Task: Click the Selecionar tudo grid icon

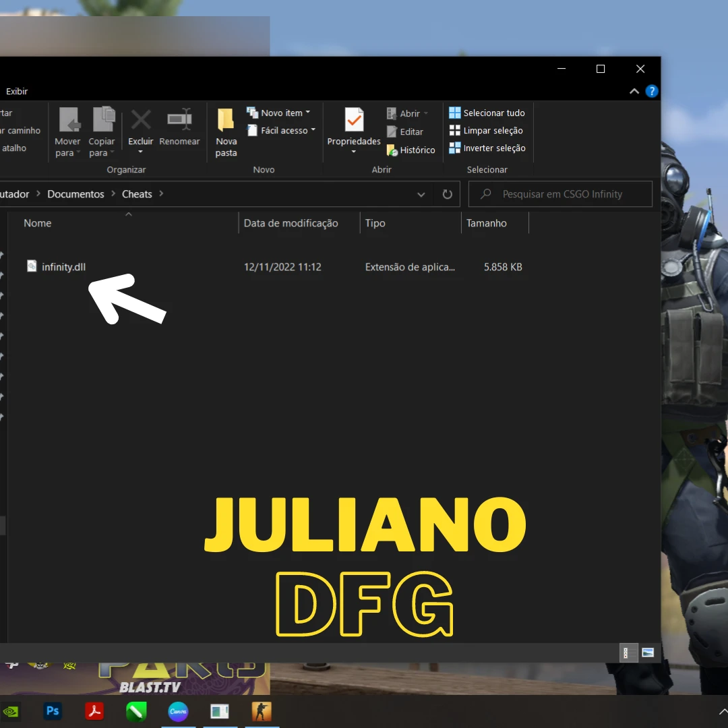Action: (455, 113)
